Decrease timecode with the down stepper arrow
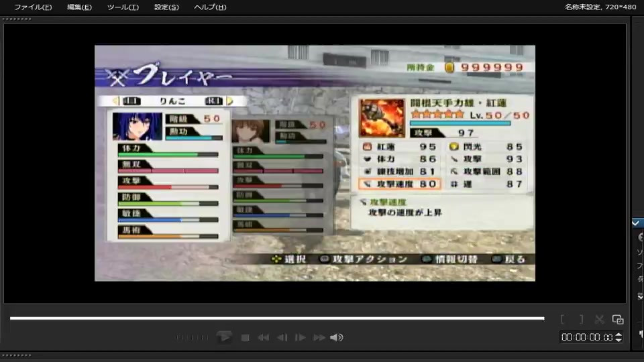 tap(619, 340)
